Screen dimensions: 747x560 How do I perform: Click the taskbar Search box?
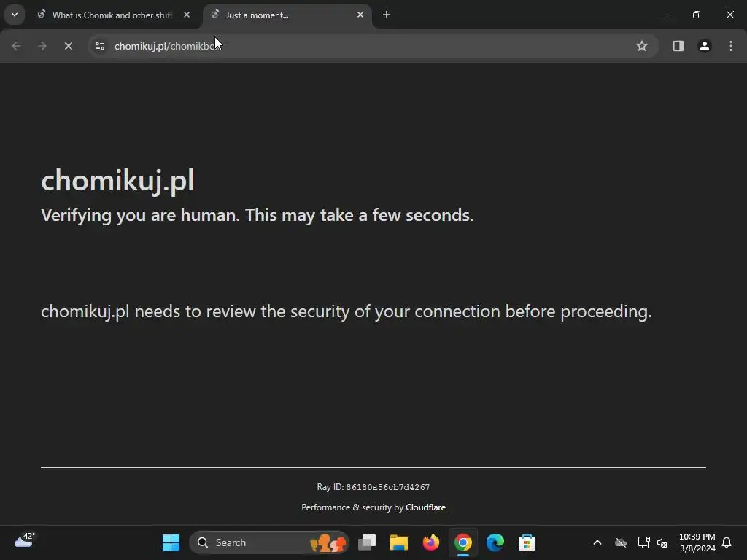269,542
